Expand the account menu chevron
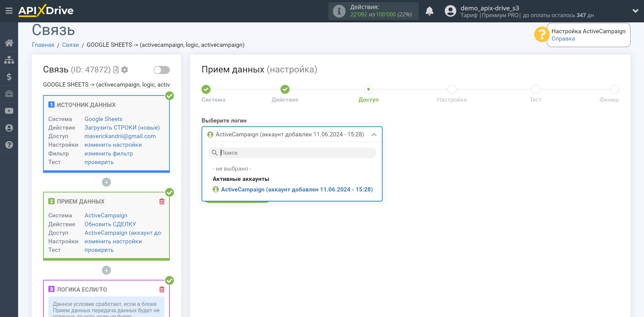The image size is (644, 317). click(635, 11)
